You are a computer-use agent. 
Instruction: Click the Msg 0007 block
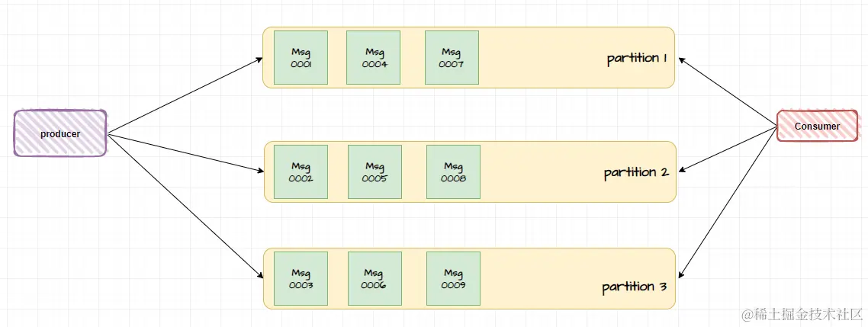coord(452,57)
